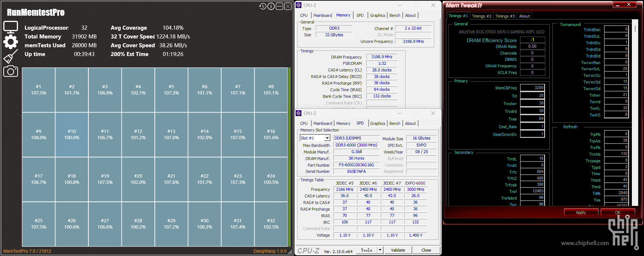Image resolution: width=644 pixels, height=256 pixels.
Task: Open About tab in the CPU-Z Memory window
Action: [x=410, y=15]
